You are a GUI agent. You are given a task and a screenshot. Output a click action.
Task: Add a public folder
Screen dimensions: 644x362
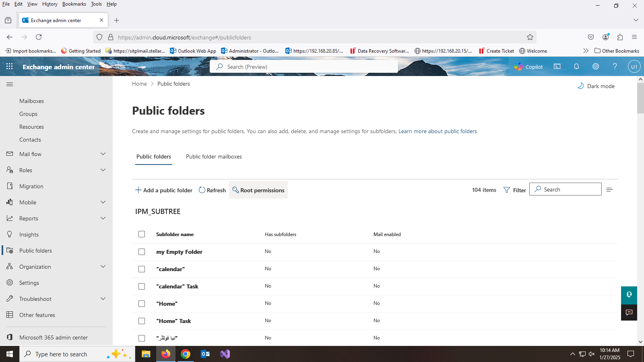point(164,190)
